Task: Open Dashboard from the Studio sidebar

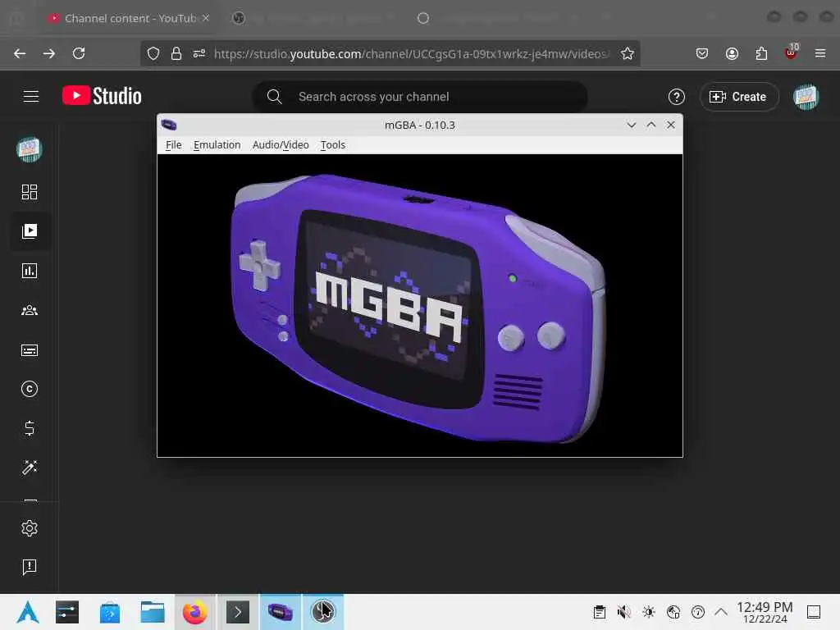Action: (x=30, y=192)
